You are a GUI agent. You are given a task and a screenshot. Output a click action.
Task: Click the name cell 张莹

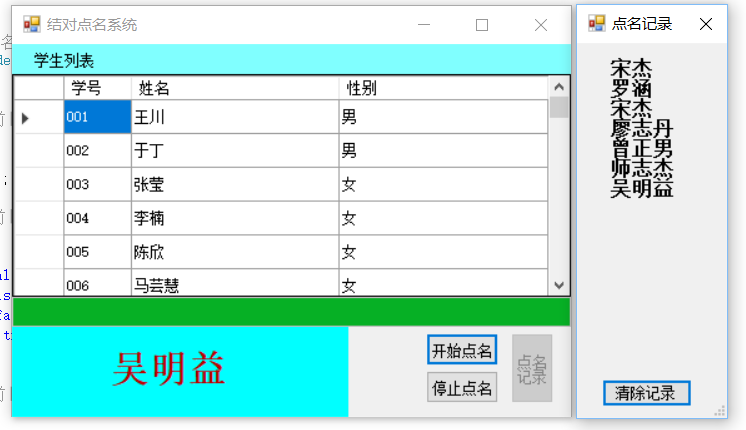235,185
